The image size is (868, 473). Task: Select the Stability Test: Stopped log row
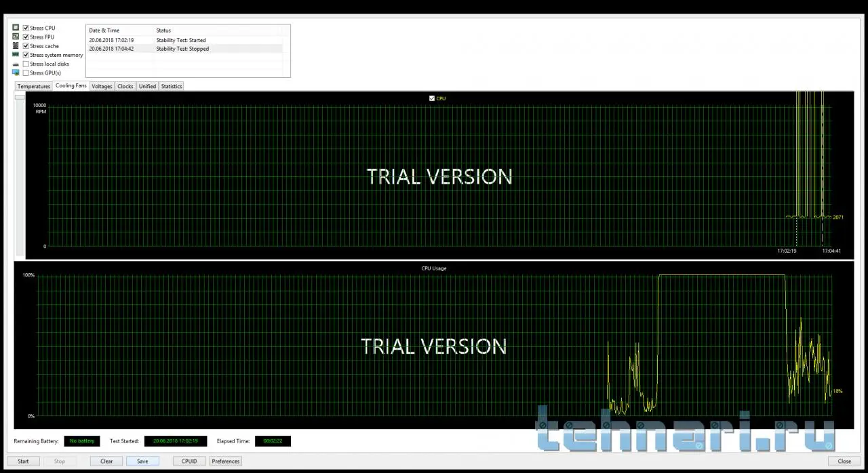coord(184,49)
